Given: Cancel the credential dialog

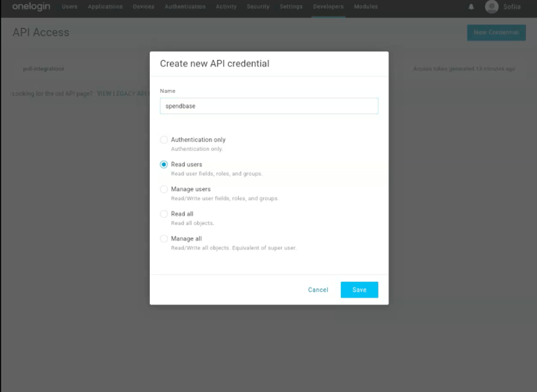Looking at the screenshot, I should [x=318, y=290].
